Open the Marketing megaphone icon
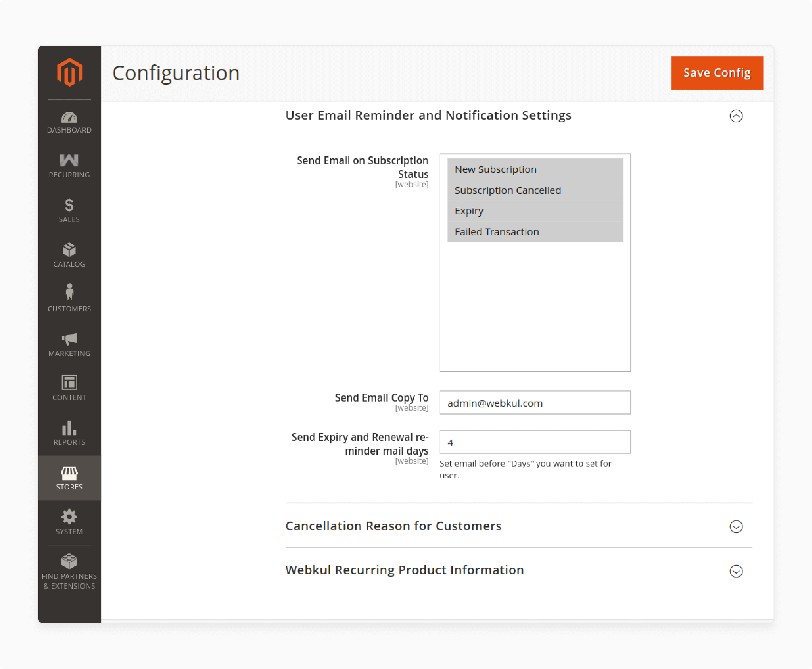The image size is (812, 669). (x=69, y=339)
